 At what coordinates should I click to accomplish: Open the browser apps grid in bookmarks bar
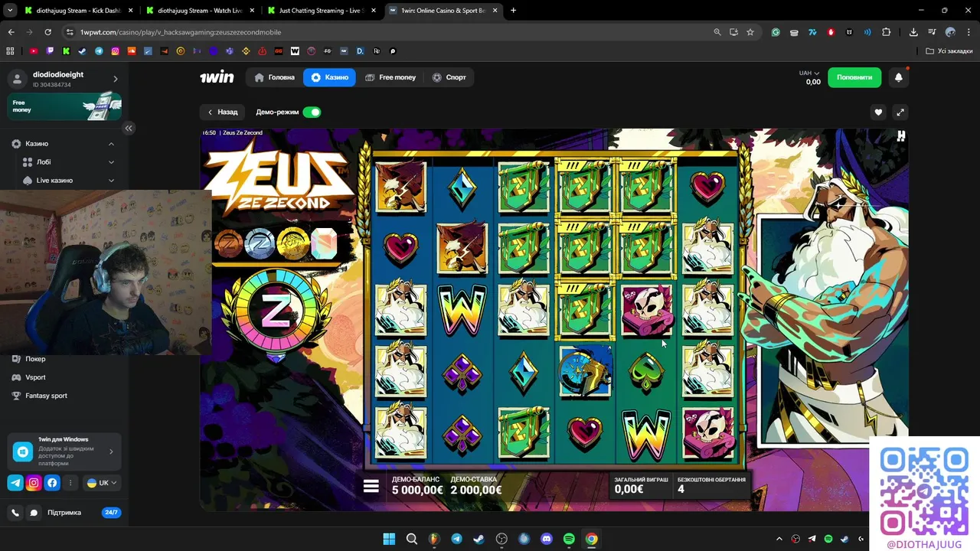tap(10, 51)
